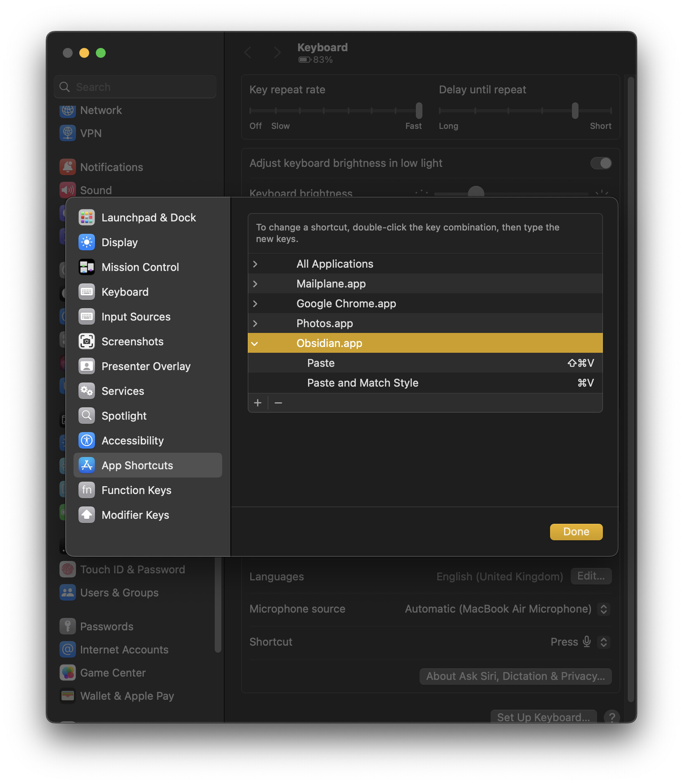Expand the All Applications group
The image size is (683, 784).
point(255,264)
